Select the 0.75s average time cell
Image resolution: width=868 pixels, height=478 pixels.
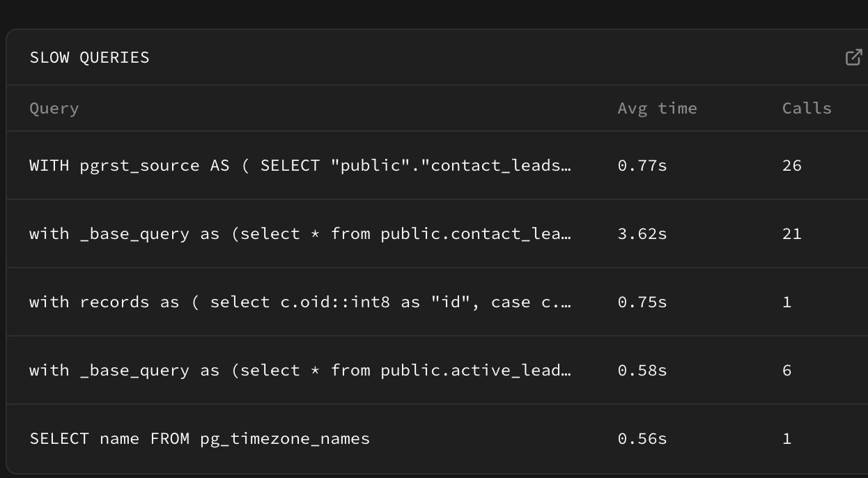point(642,302)
